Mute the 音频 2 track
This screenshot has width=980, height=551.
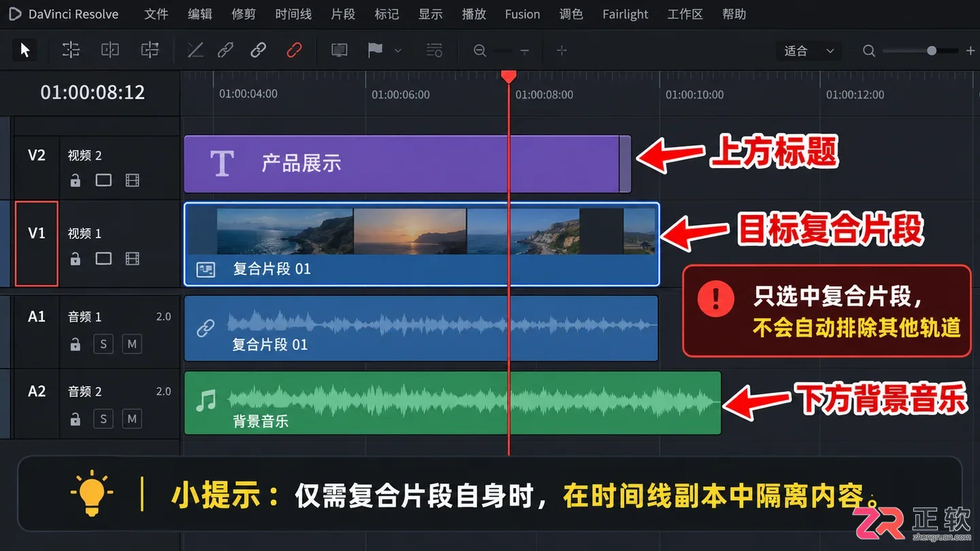[x=132, y=418]
